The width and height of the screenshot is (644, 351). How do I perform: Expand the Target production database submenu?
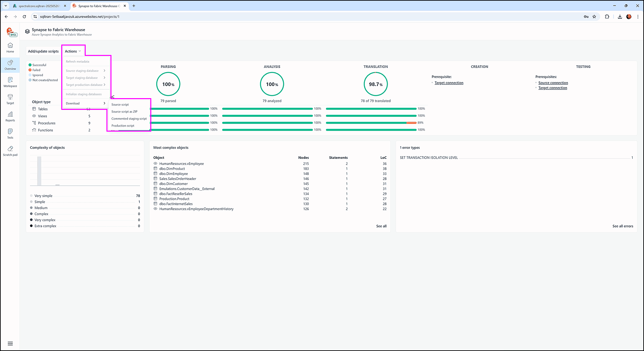85,85
